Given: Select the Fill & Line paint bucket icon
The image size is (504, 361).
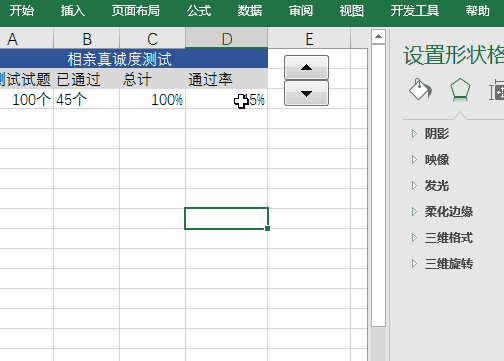Looking at the screenshot, I should click(x=420, y=89).
